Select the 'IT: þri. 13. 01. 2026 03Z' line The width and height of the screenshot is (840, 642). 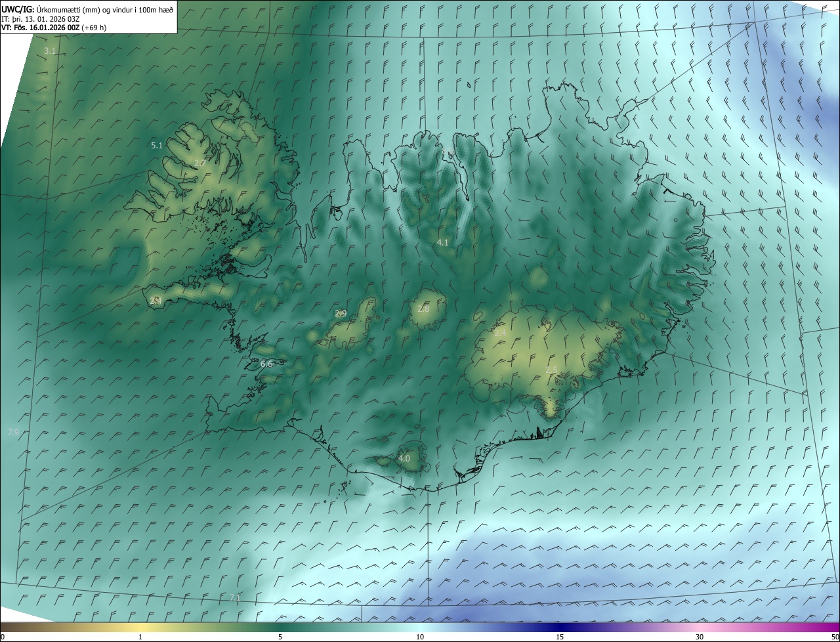pyautogui.click(x=41, y=19)
